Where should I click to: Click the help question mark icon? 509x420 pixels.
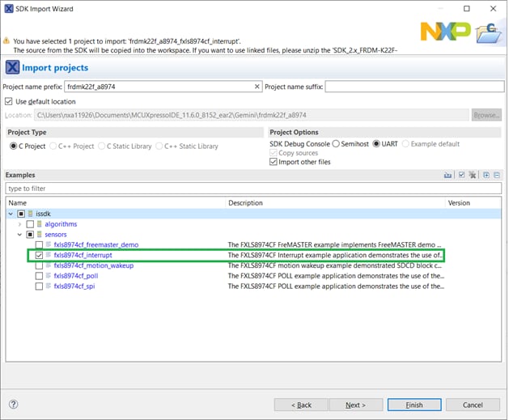tap(13, 404)
